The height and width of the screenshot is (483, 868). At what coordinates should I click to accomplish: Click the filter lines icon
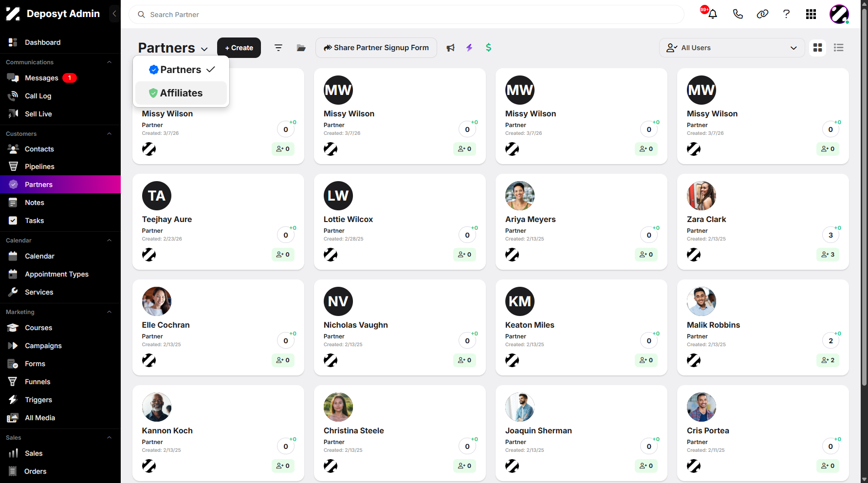pyautogui.click(x=278, y=48)
